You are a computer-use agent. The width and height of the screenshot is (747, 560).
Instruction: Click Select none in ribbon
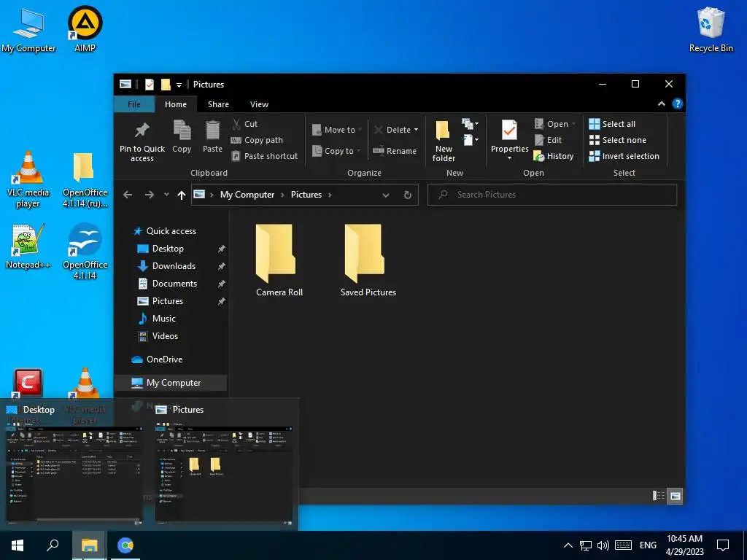618,140
